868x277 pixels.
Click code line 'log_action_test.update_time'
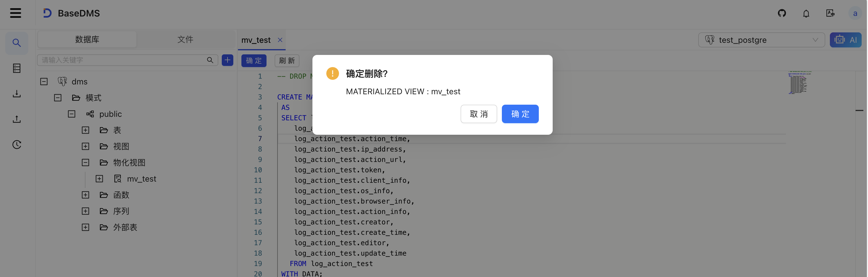350,253
